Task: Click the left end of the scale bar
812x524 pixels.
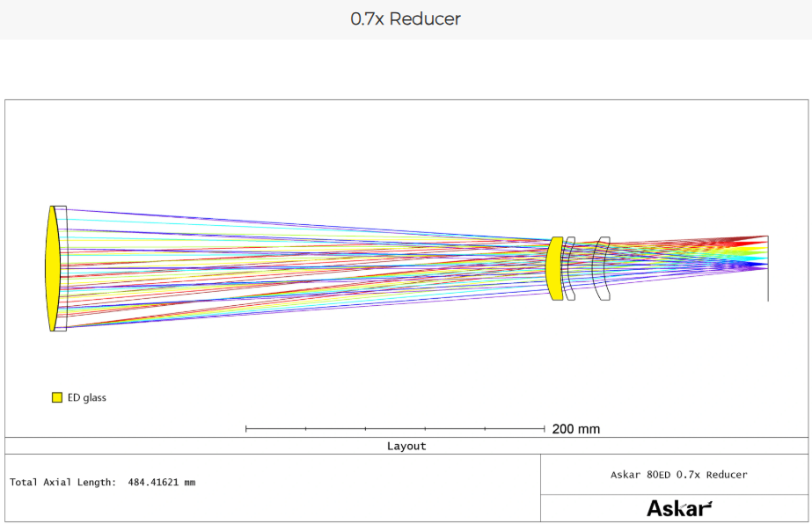Action: click(x=246, y=429)
